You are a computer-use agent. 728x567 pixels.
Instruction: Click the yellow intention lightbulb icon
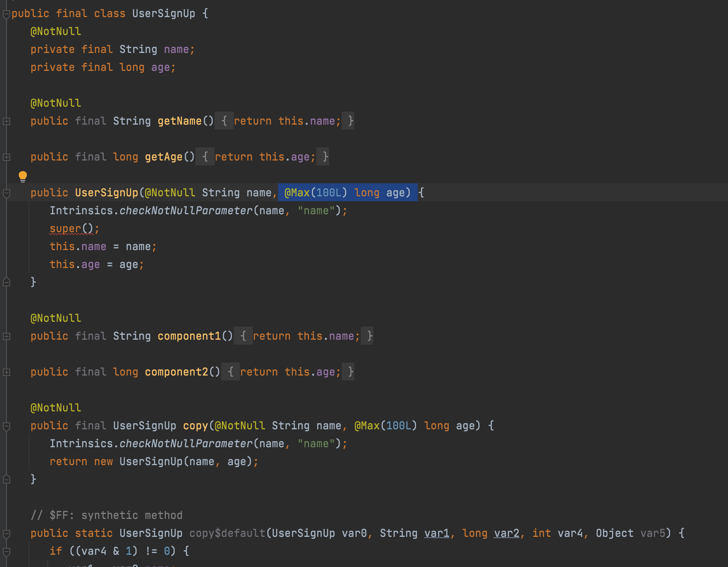point(23,176)
